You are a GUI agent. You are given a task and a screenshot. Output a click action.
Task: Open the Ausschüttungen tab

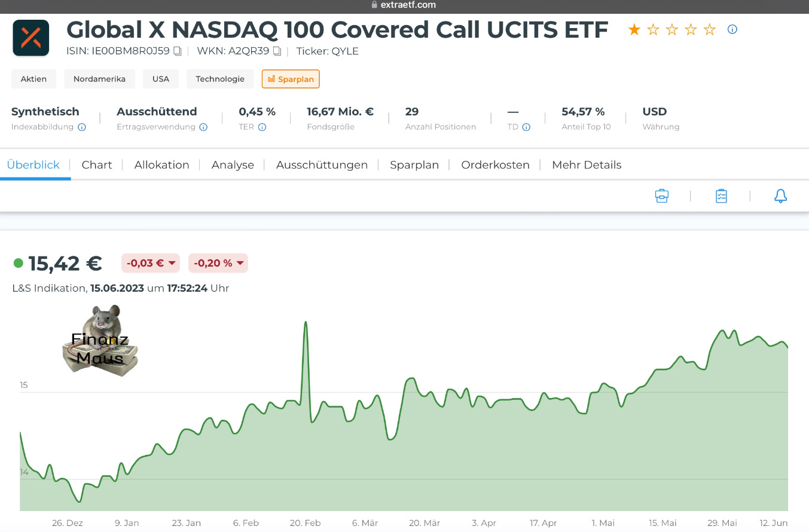tap(322, 165)
